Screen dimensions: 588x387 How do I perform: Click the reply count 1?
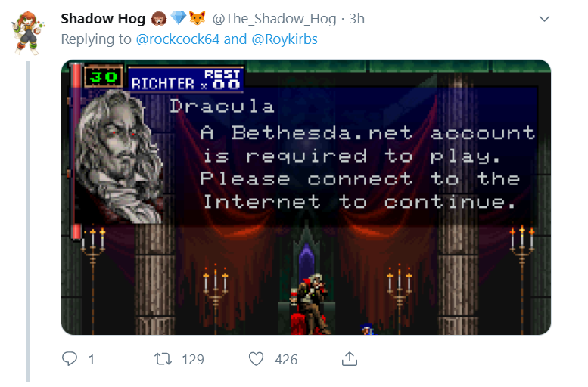click(91, 360)
